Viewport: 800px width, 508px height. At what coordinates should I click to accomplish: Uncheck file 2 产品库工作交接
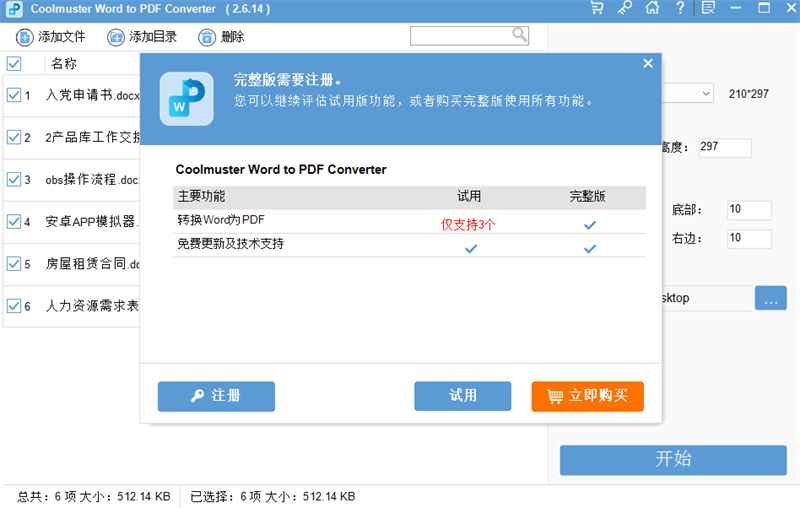[x=14, y=137]
